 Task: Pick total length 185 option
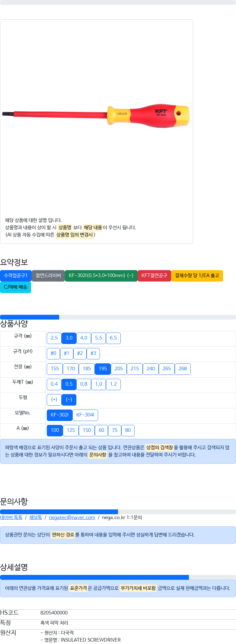point(87,369)
